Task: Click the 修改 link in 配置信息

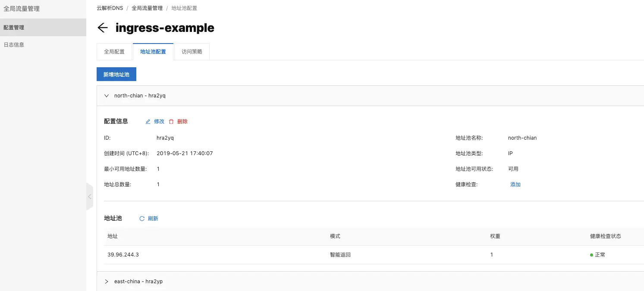Action: (159, 122)
